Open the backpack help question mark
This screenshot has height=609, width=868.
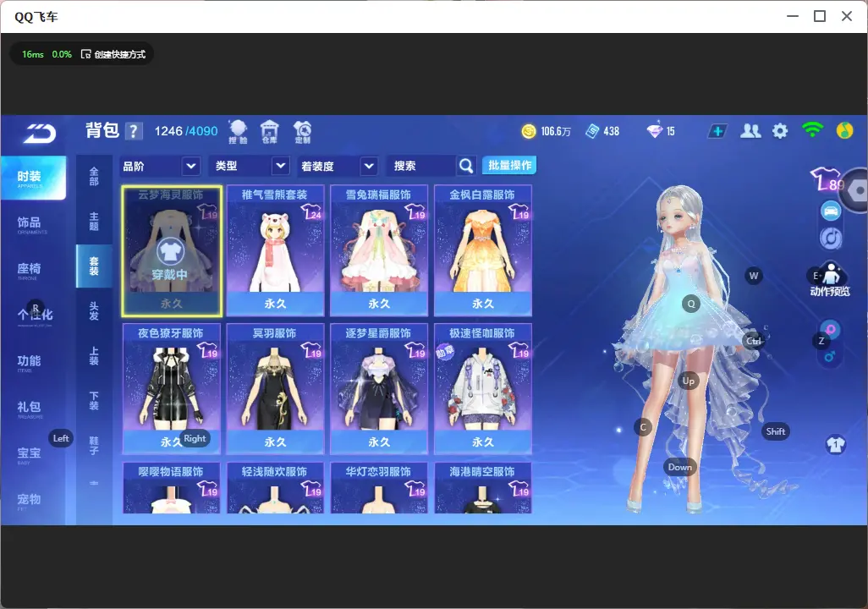point(133,131)
